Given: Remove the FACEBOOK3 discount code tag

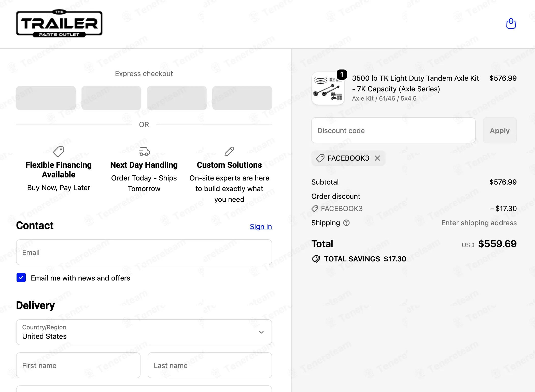Looking at the screenshot, I should coord(377,158).
